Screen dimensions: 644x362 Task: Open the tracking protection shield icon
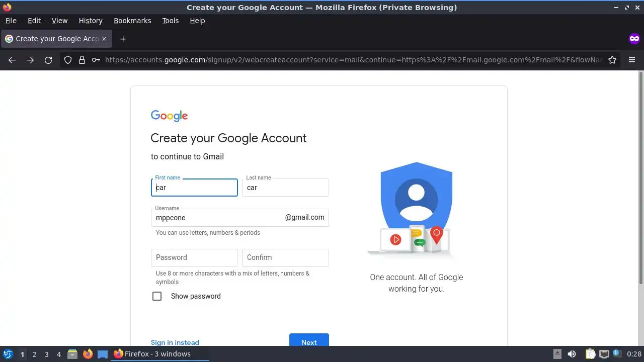[68, 60]
